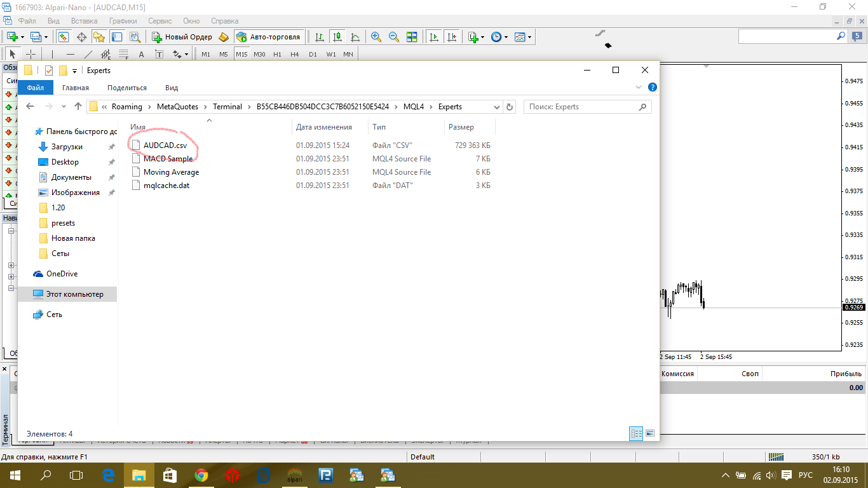Select the Text Label tool
Viewport: 868px width, 488px height.
[159, 54]
